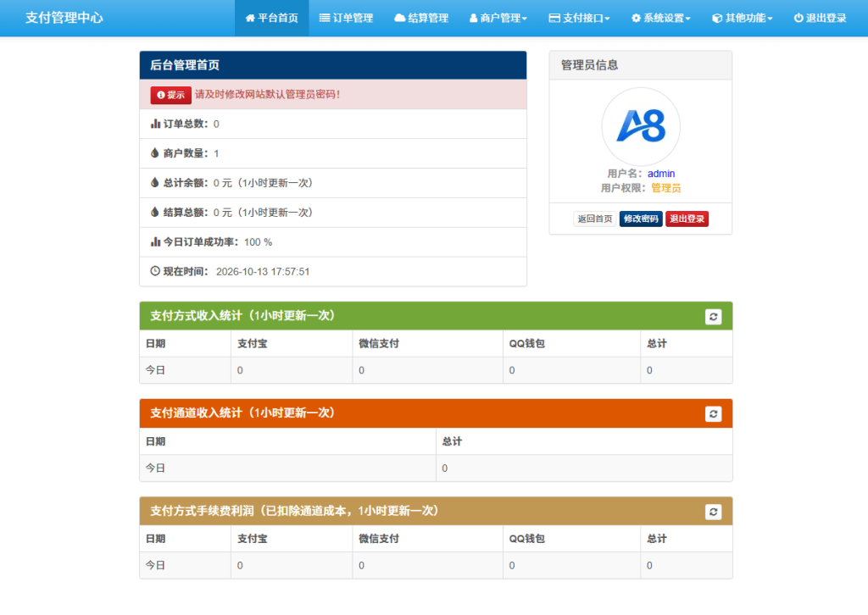Click the 100 % success rate value

(x=258, y=242)
